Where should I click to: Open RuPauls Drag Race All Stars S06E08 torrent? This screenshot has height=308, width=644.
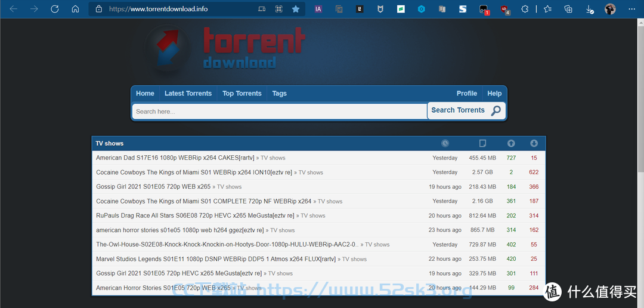pyautogui.click(x=195, y=215)
